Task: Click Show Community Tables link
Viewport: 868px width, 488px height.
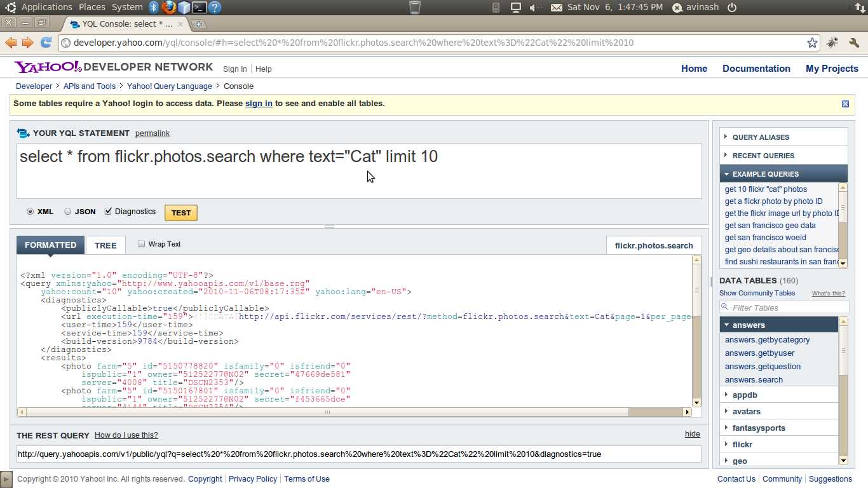Action: coord(757,294)
